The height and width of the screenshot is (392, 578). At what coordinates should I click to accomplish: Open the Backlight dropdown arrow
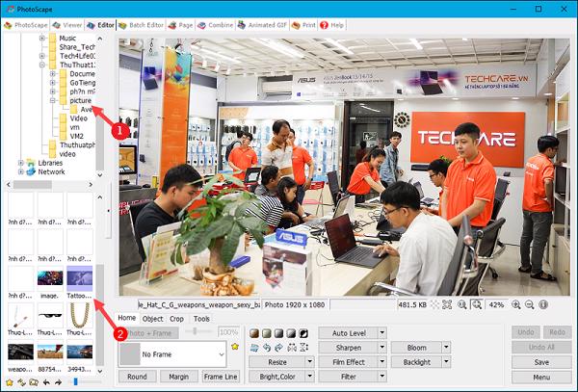(446, 362)
